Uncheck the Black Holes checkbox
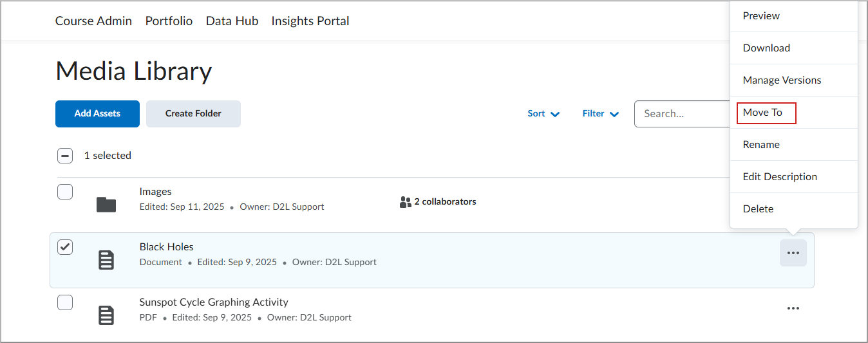Image resolution: width=868 pixels, height=343 pixels. tap(65, 247)
